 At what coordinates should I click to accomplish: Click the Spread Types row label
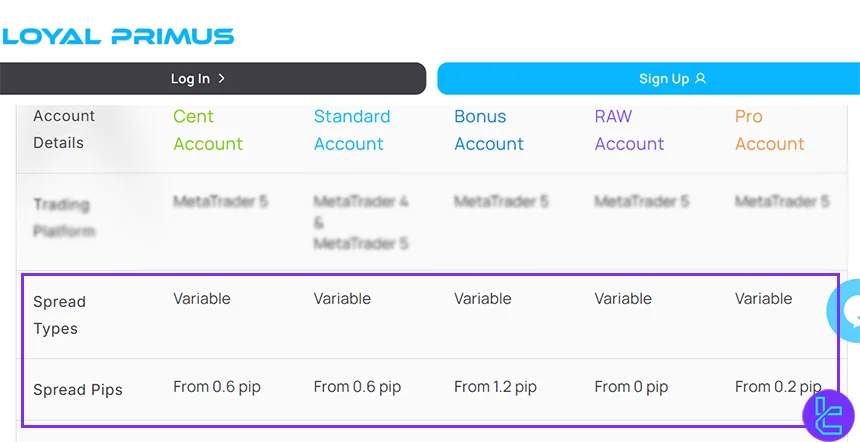pyautogui.click(x=59, y=315)
